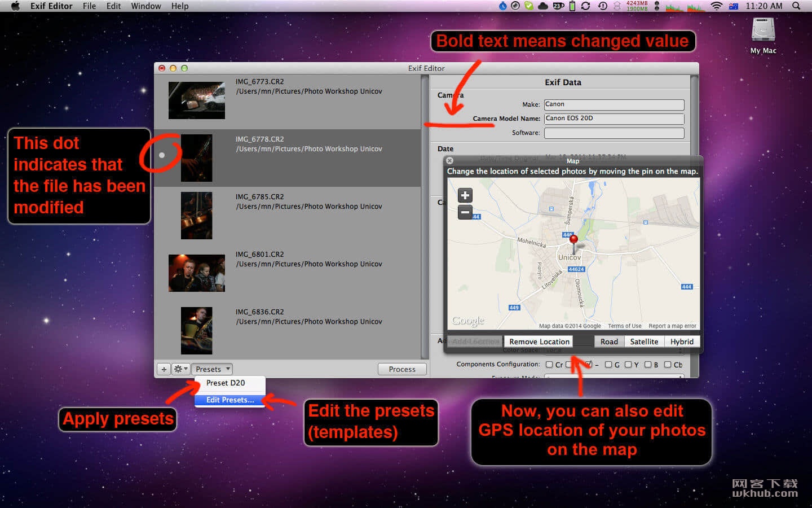Toggle the Cr component checkbox
The width and height of the screenshot is (812, 508).
click(x=549, y=365)
